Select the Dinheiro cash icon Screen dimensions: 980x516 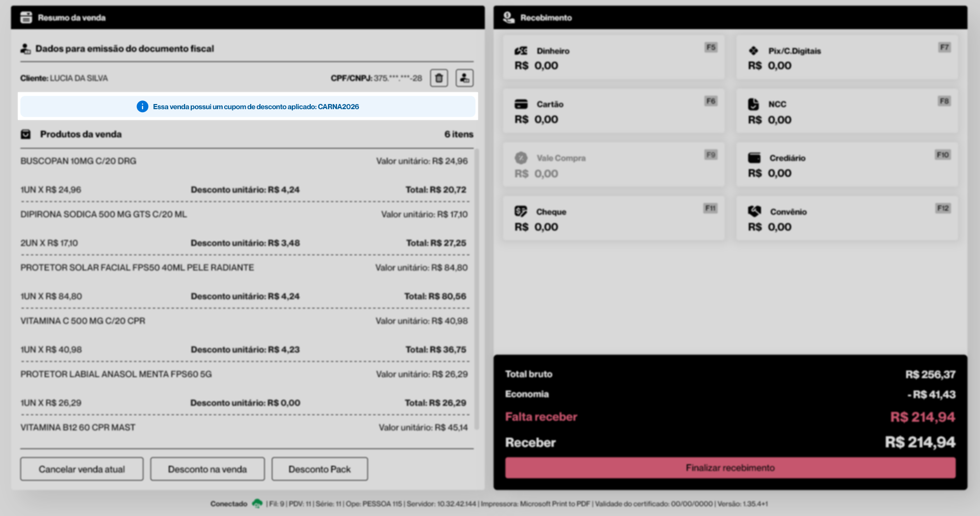pyautogui.click(x=521, y=51)
